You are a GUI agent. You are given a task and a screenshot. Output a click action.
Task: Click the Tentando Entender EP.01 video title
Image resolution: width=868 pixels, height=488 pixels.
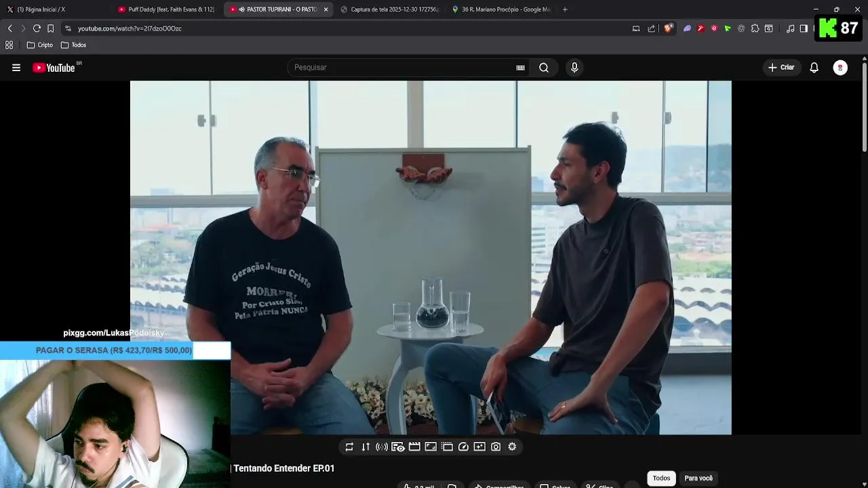point(284,468)
